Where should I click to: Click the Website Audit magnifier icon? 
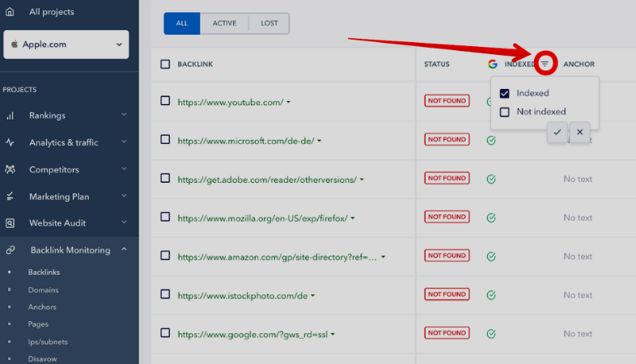pos(11,223)
